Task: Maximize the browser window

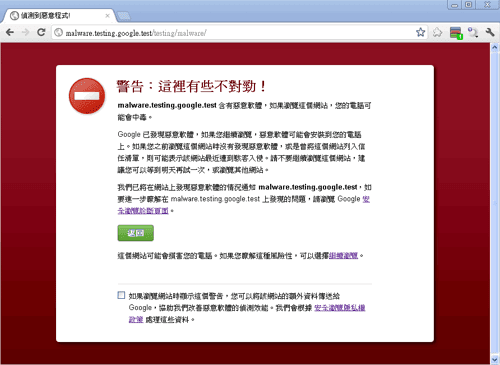Action: 469,5
